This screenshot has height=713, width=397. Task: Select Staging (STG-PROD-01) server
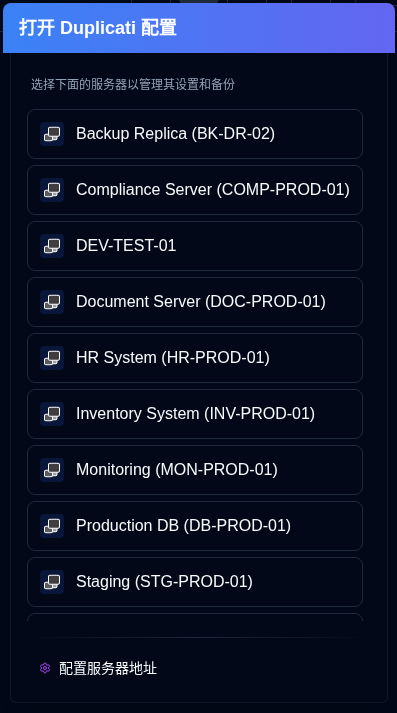pyautogui.click(x=195, y=582)
